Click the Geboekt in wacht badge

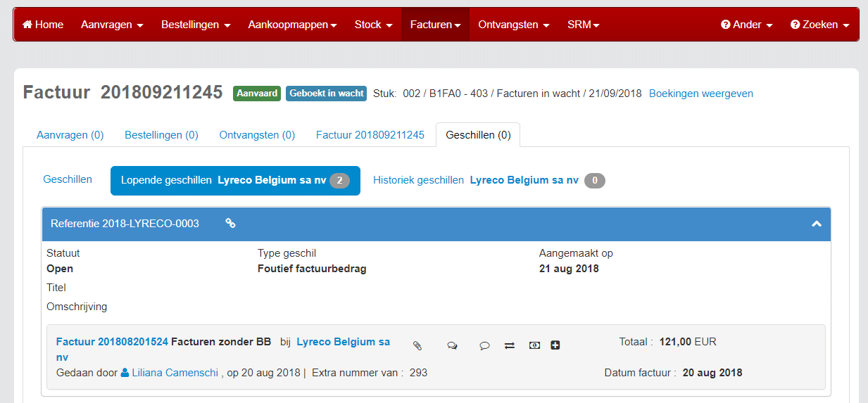coord(327,94)
